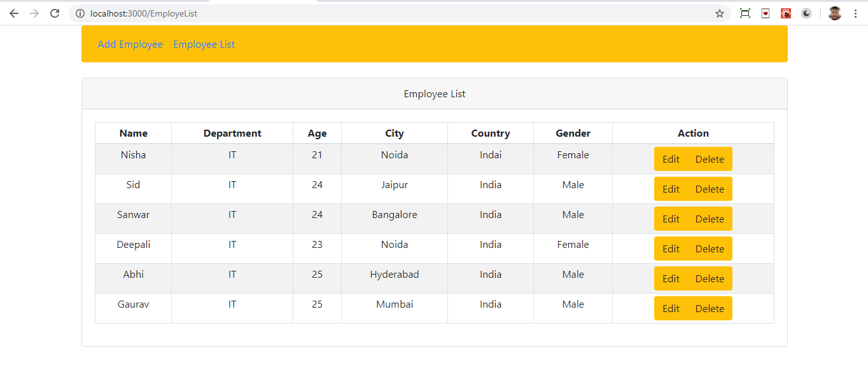Click the browser forward arrow

pos(34,13)
